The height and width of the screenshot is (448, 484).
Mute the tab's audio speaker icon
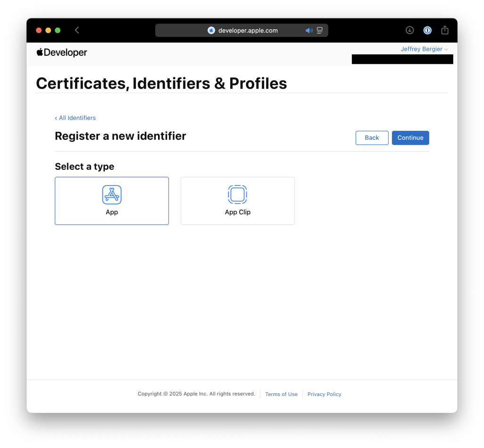(309, 30)
